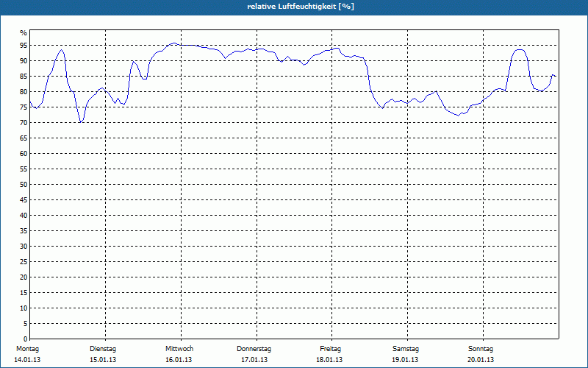Click the '%' unit label on y-axis
Image resolution: width=588 pixels, height=368 pixels.
pyautogui.click(x=24, y=33)
